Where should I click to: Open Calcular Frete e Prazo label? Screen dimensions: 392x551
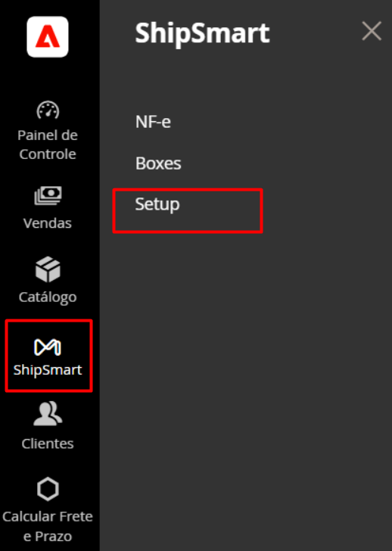(48, 527)
